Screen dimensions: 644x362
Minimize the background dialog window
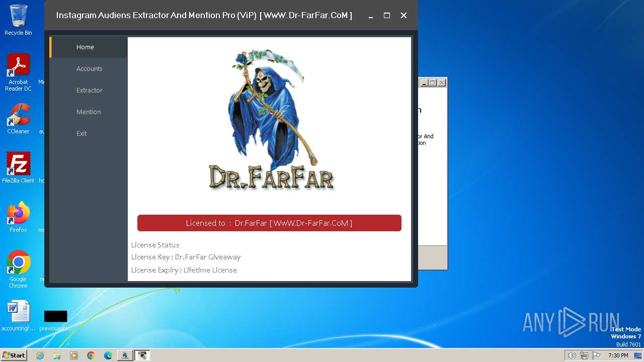424,83
